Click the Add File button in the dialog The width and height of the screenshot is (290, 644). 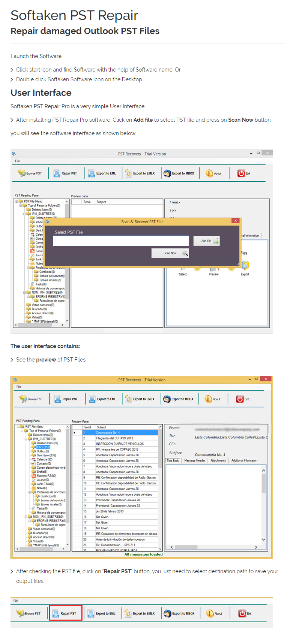pos(206,241)
